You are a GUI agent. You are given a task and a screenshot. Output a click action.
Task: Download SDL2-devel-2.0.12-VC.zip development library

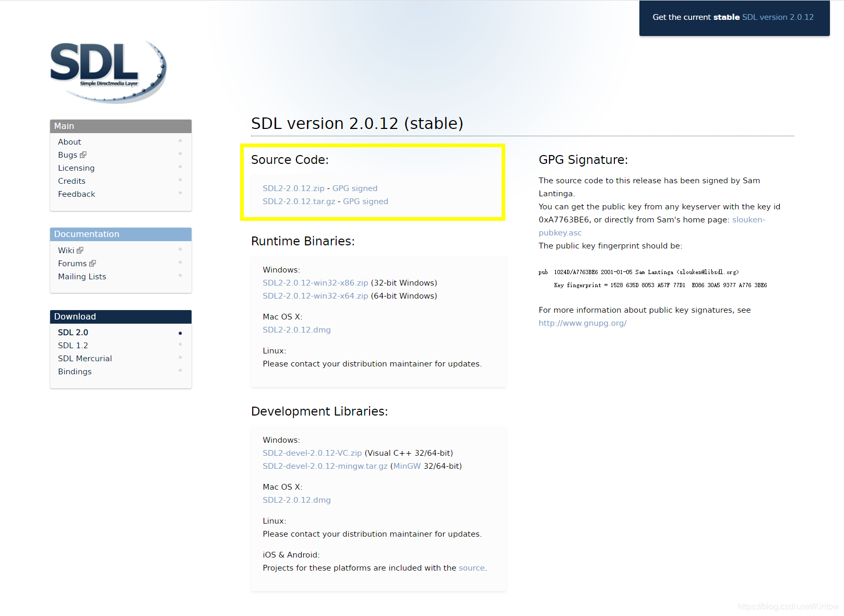[x=312, y=453]
